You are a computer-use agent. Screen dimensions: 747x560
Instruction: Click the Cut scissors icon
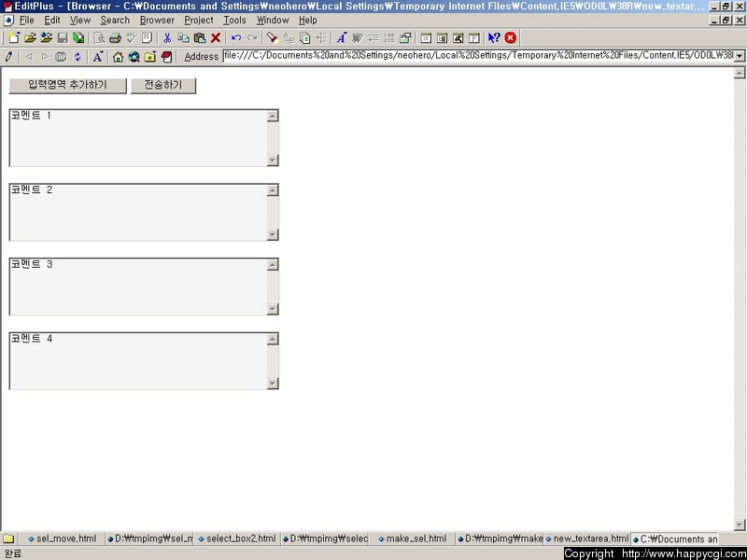click(167, 38)
